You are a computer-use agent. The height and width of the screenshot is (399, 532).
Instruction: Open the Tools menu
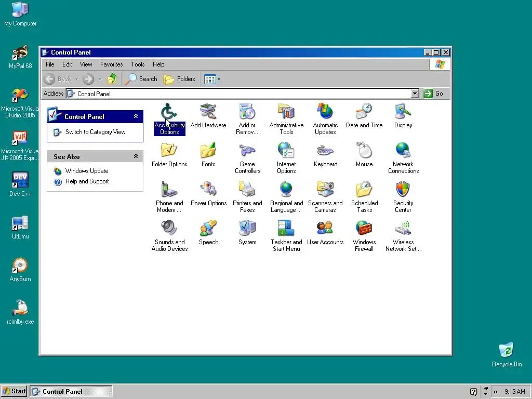138,64
